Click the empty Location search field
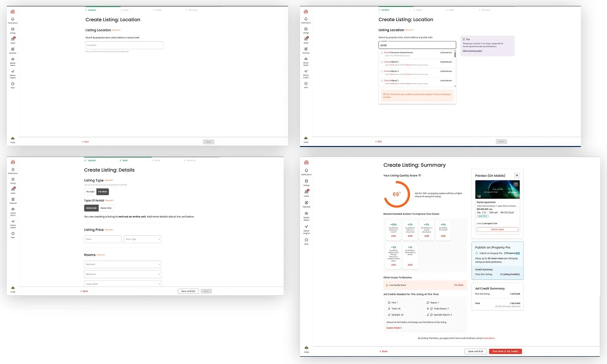Screen dimensions: 607x364 click(x=124, y=45)
